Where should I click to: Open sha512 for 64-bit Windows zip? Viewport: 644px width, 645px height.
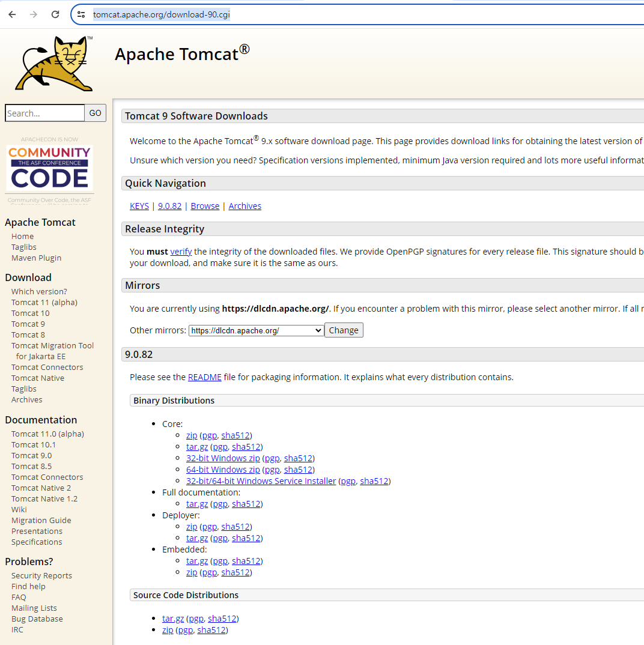point(299,470)
